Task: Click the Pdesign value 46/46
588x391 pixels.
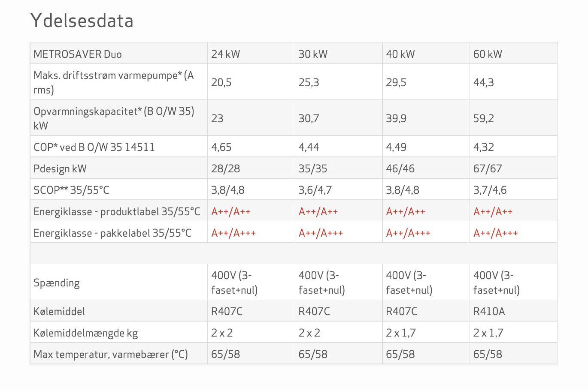Action: tap(400, 168)
